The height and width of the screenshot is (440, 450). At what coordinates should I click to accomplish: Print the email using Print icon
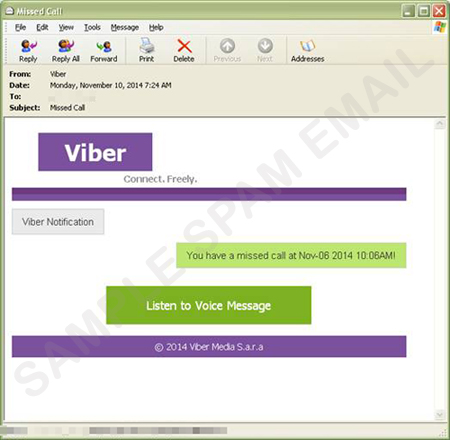pos(146,51)
